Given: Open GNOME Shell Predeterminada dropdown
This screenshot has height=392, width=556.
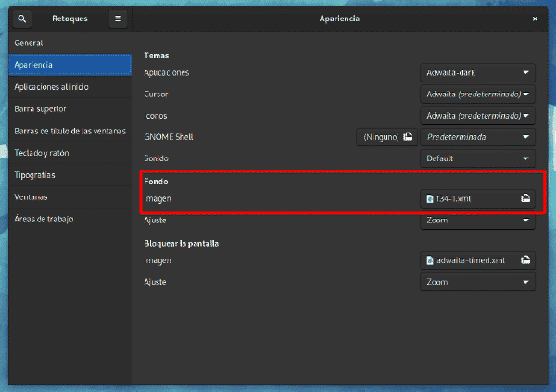Looking at the screenshot, I should point(477,137).
